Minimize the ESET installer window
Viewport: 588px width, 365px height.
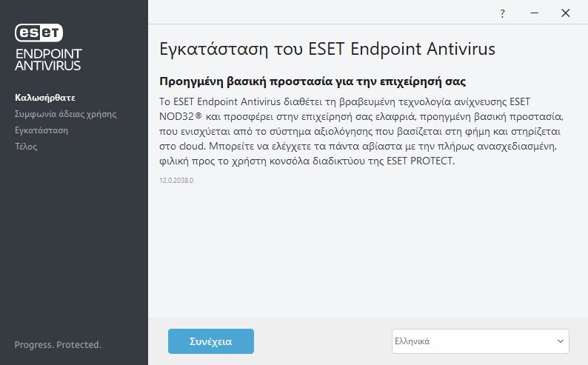tap(534, 13)
